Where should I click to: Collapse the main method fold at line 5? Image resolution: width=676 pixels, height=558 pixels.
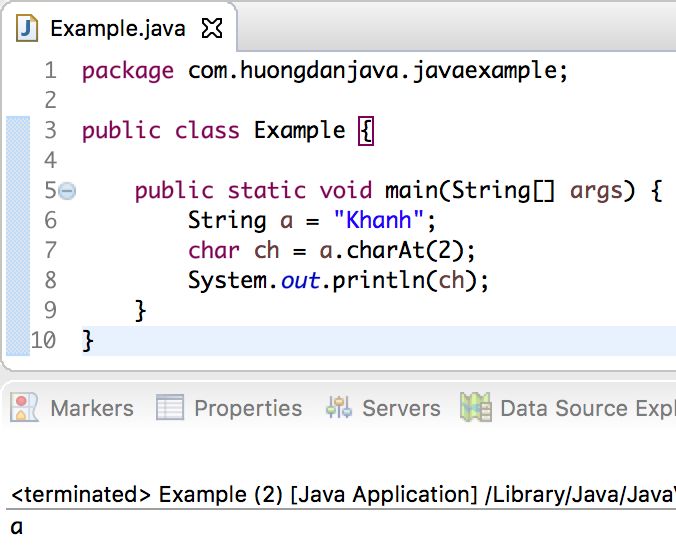(x=67, y=191)
